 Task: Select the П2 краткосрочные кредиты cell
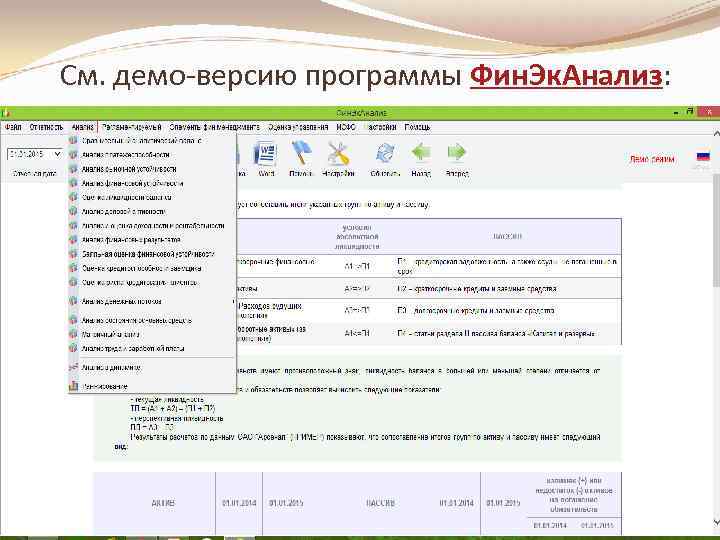coord(507,288)
